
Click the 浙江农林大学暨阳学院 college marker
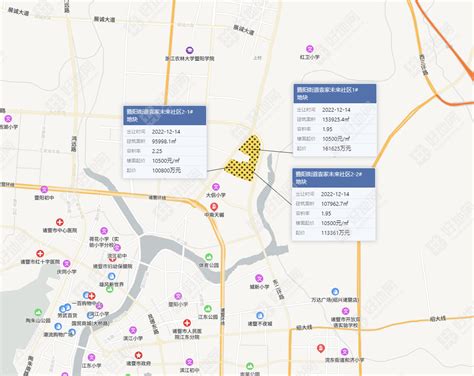click(x=190, y=50)
